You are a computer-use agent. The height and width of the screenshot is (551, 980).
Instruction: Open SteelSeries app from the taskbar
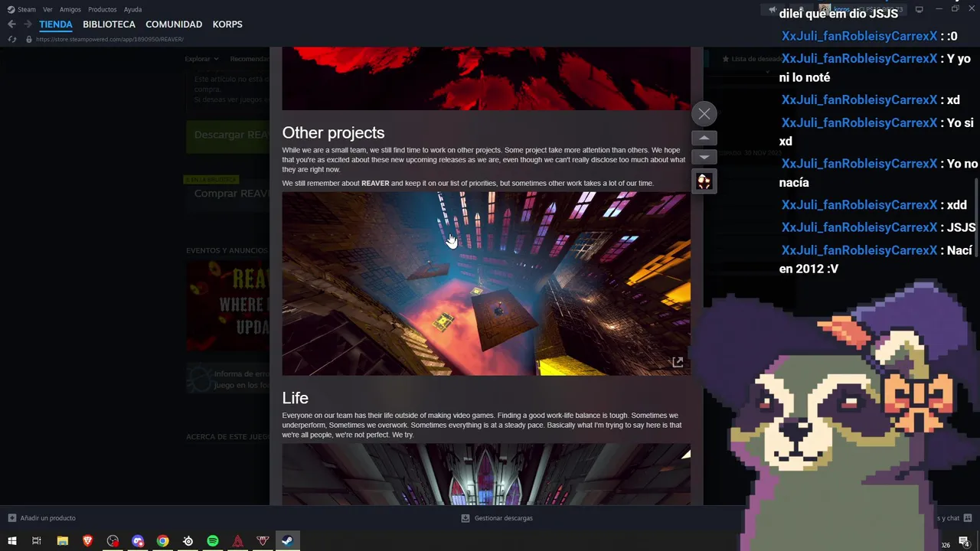click(188, 541)
